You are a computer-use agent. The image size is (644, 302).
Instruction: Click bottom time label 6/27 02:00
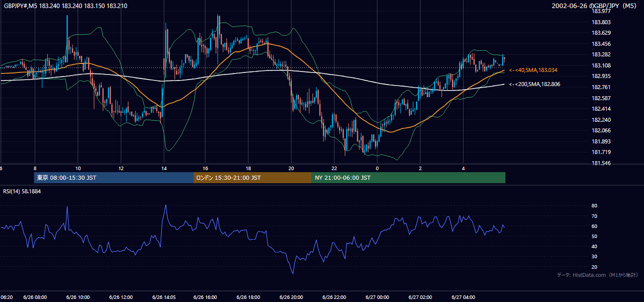point(420,297)
